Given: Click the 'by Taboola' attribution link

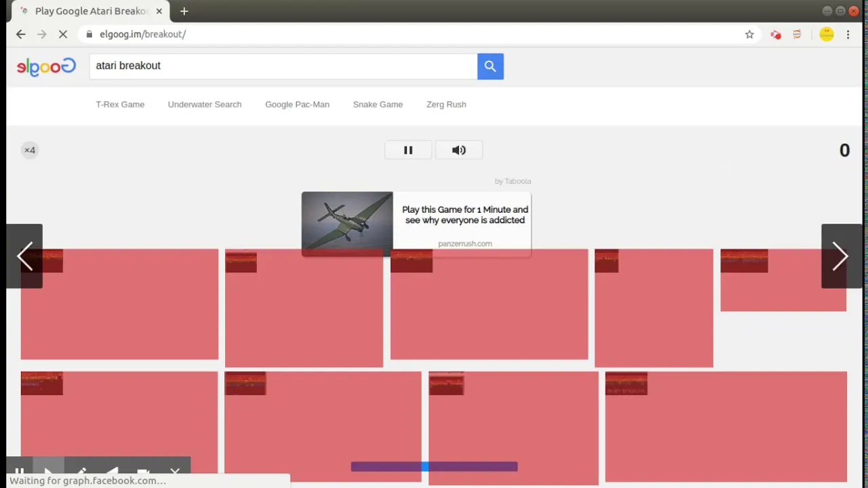Looking at the screenshot, I should click(x=513, y=181).
